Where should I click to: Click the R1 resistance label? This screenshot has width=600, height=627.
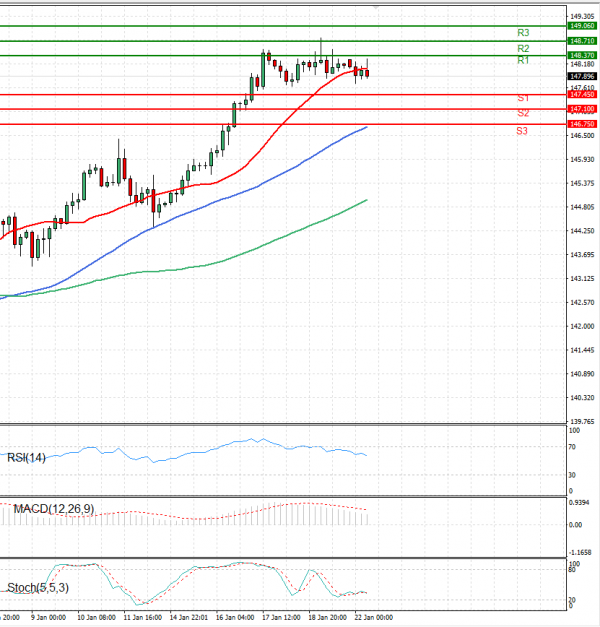coord(523,60)
